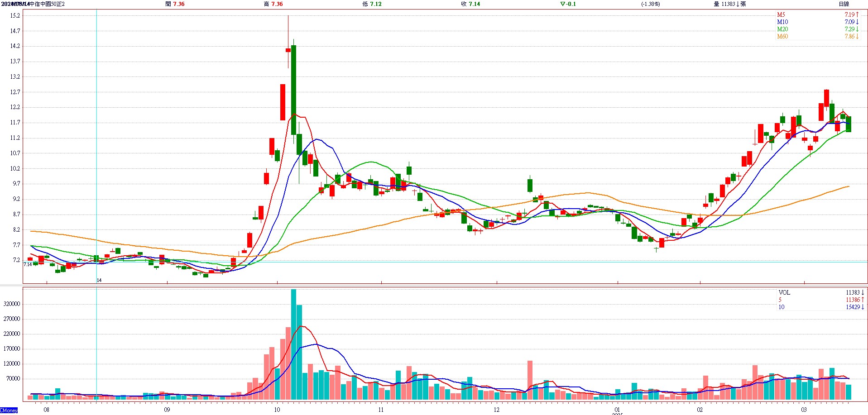The image size is (868, 415).
Task: Click the 13.7 price axis label
Action: (15, 62)
